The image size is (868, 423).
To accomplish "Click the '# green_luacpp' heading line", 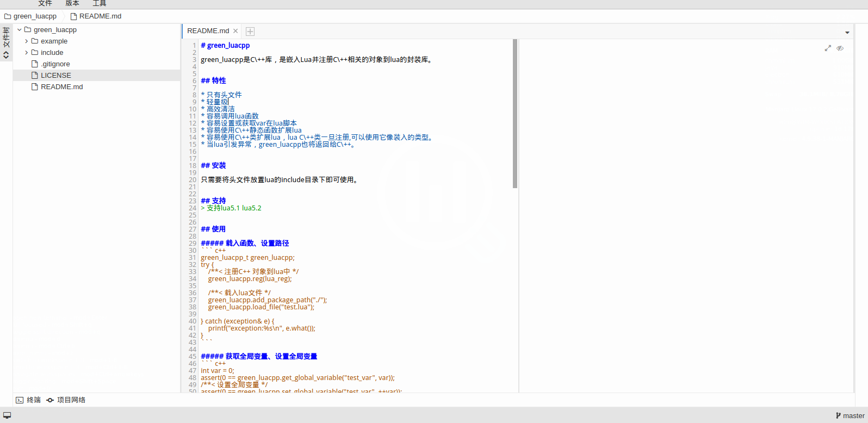I will (225, 46).
